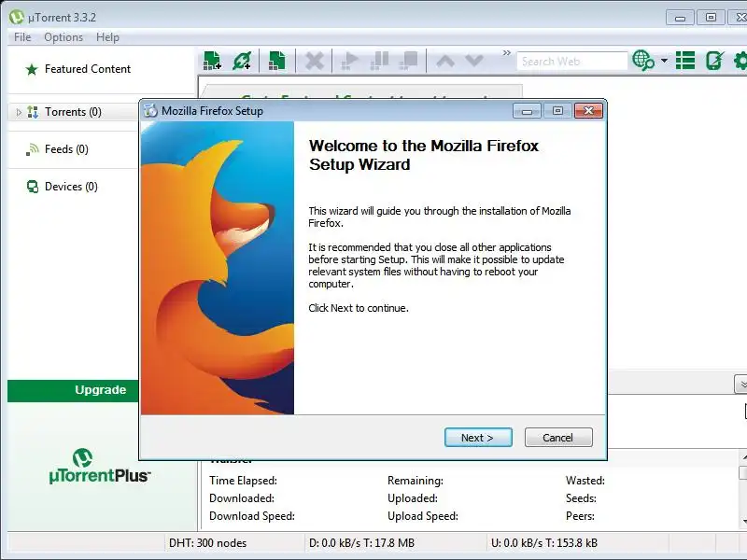Open the Options menu
The height and width of the screenshot is (560, 747).
(x=63, y=37)
